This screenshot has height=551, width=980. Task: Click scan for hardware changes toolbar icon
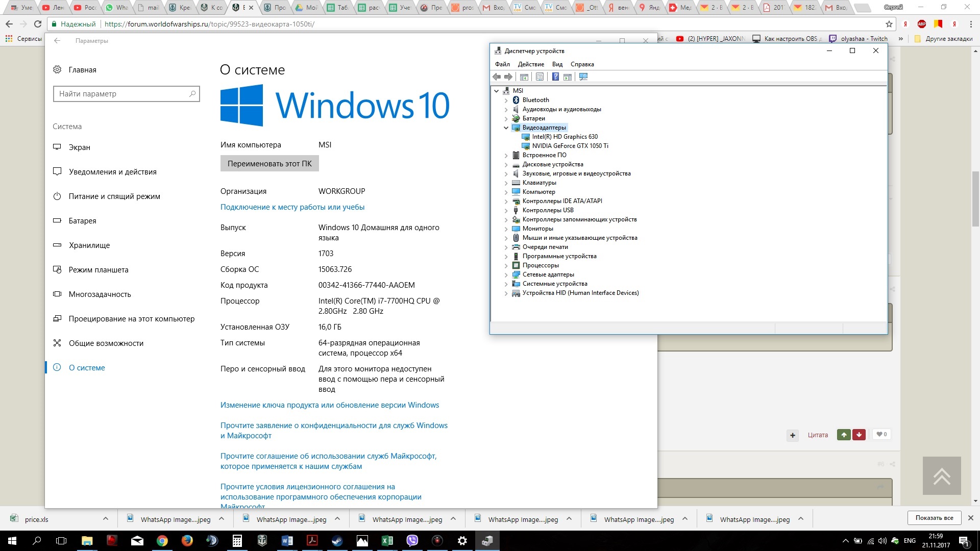click(583, 77)
